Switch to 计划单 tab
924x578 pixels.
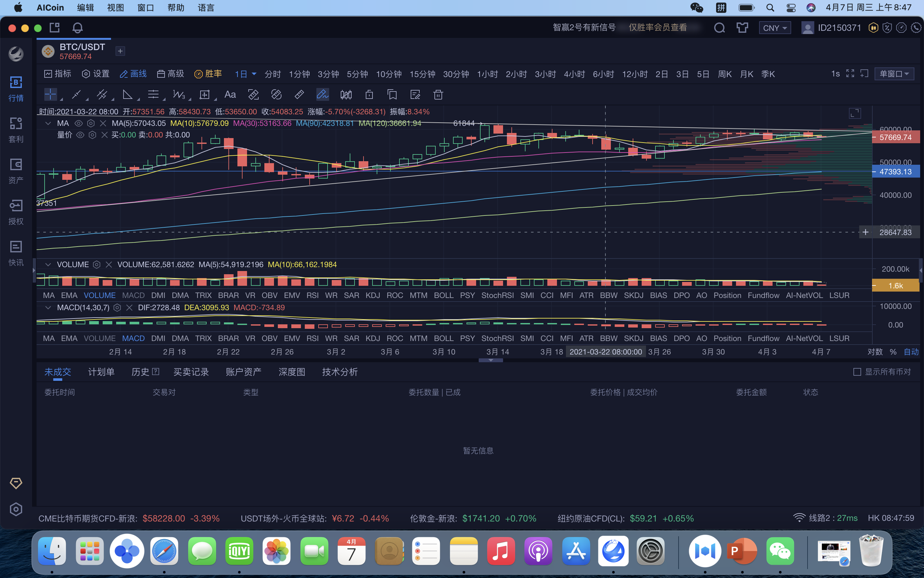pos(101,372)
